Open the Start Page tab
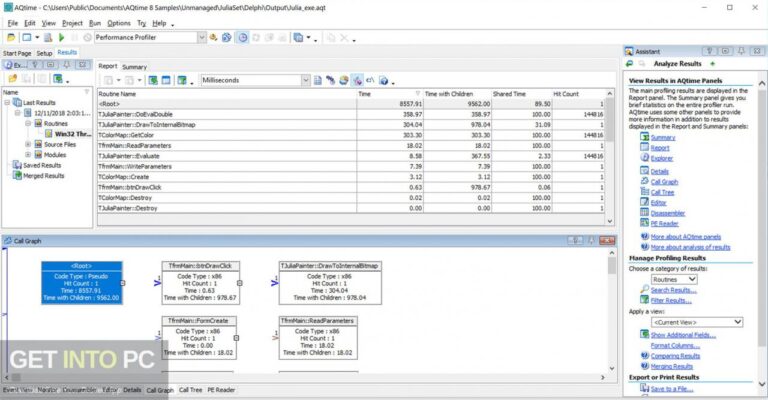This screenshot has width=768, height=400. [x=17, y=53]
